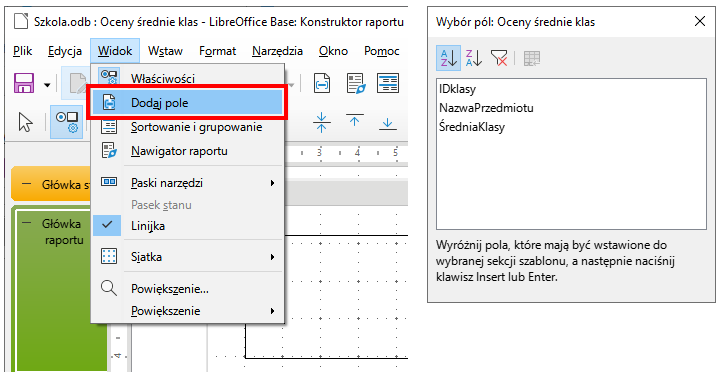Click the shrink section icon
Viewport: 724px width, 376px height.
[322, 123]
